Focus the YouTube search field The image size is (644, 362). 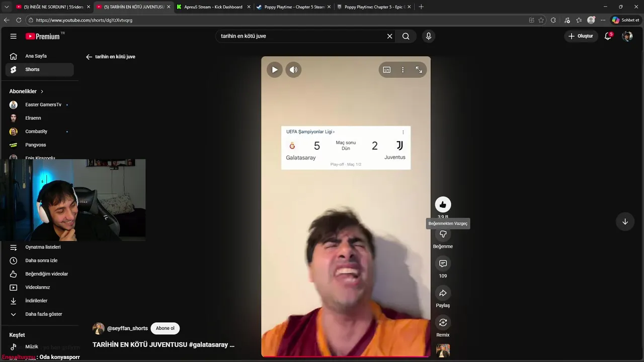pyautogui.click(x=302, y=36)
